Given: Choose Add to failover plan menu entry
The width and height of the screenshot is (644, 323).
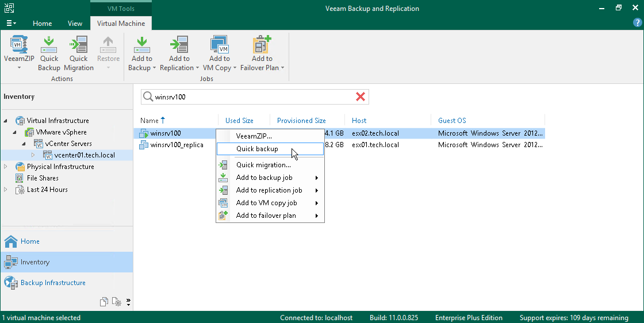Looking at the screenshot, I should 266,216.
